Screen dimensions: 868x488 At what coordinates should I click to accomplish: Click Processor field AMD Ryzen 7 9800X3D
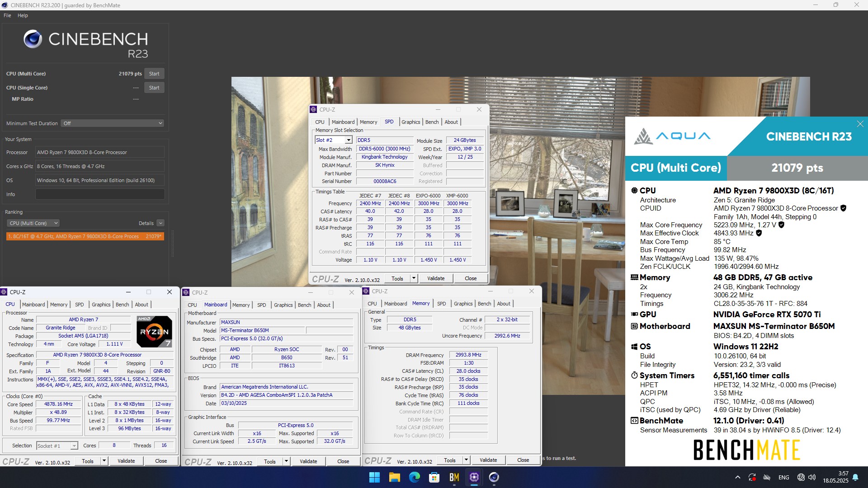100,152
